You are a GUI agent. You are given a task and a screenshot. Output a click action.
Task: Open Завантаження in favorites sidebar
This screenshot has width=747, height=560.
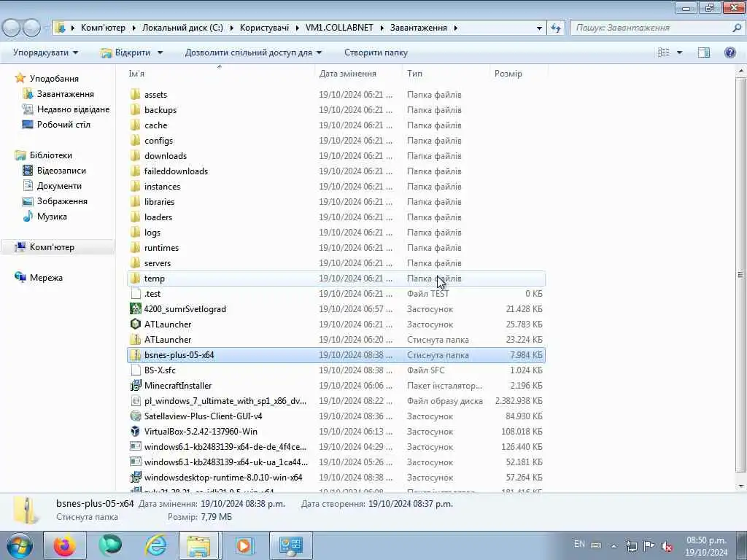65,94
